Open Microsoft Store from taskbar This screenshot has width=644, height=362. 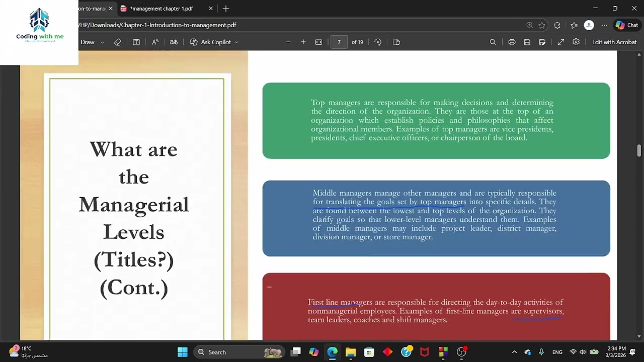pyautogui.click(x=369, y=352)
